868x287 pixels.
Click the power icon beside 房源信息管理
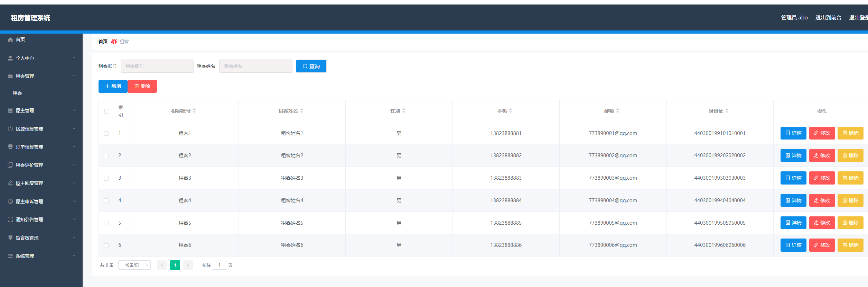(10, 129)
